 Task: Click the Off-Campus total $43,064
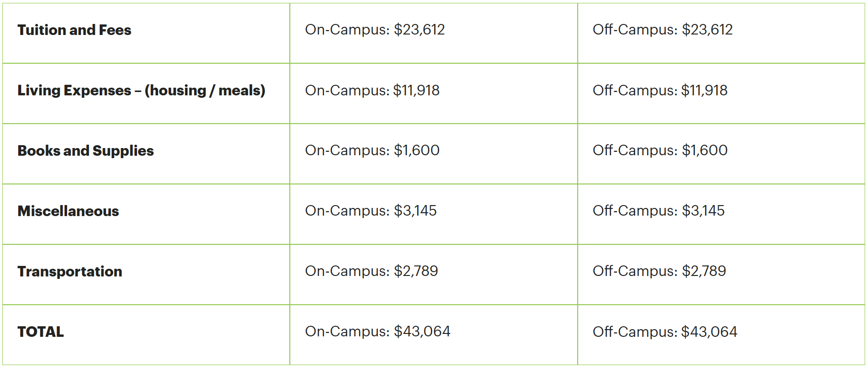(665, 332)
